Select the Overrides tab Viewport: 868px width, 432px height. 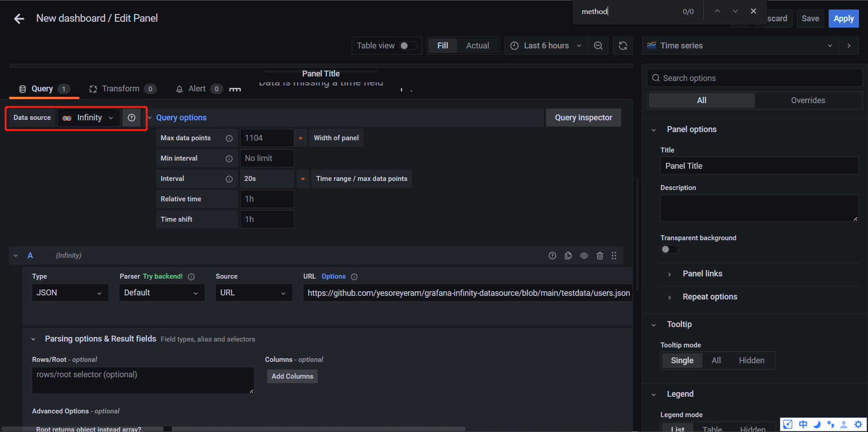tap(808, 100)
